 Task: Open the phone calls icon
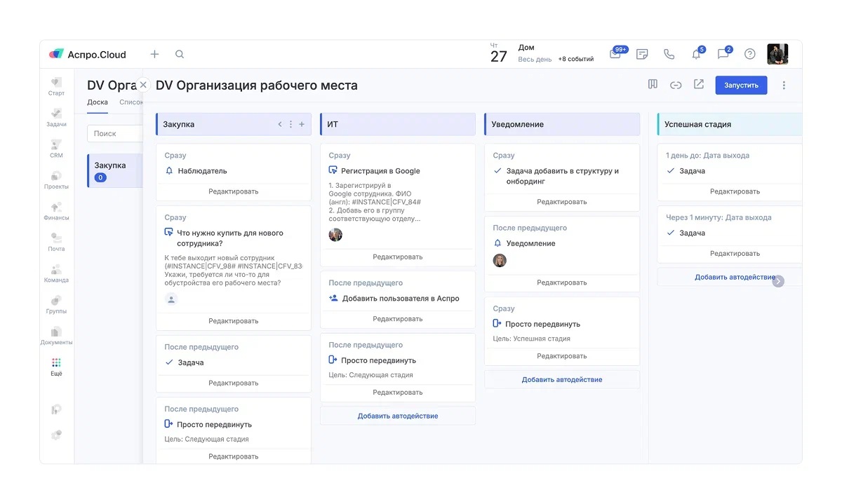[669, 54]
